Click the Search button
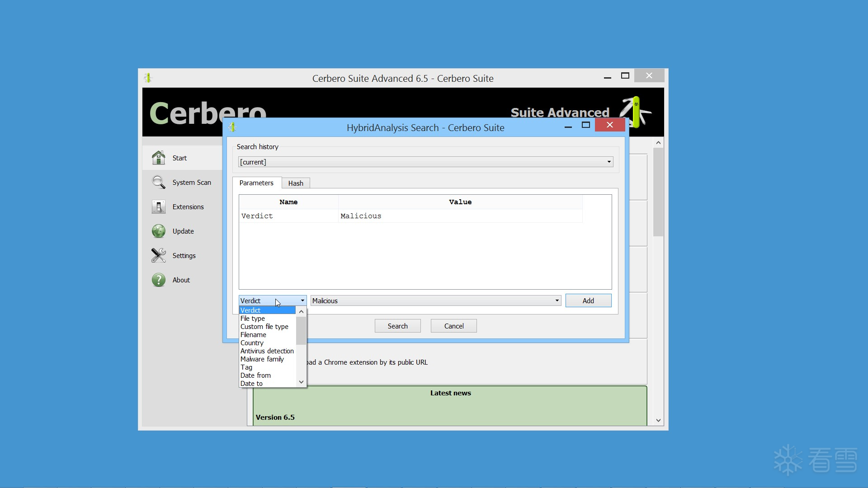 click(x=397, y=326)
